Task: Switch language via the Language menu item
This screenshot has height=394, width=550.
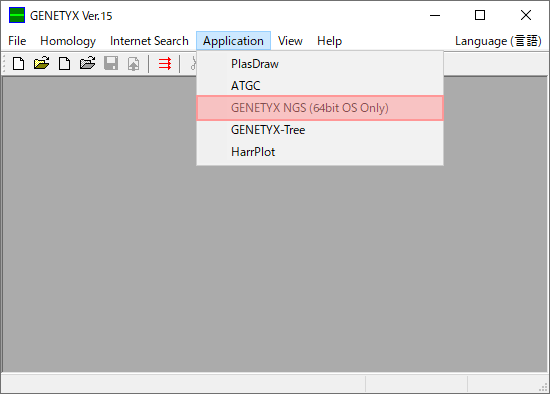Action: pyautogui.click(x=498, y=41)
